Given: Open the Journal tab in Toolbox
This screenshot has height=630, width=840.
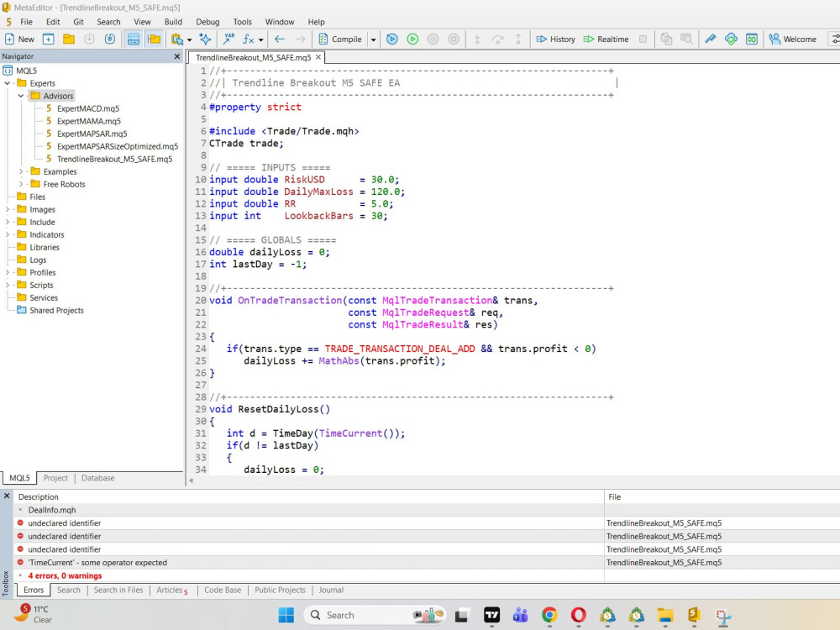Looking at the screenshot, I should point(331,590).
